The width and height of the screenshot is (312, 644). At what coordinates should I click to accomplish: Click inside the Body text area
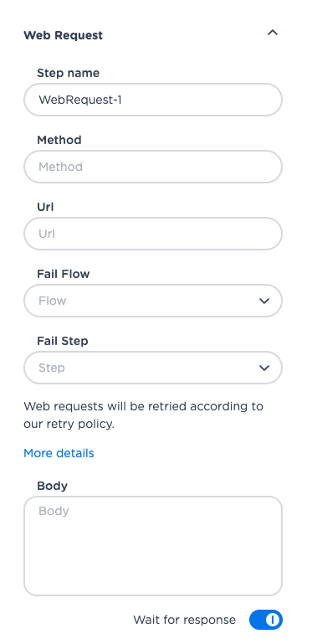point(153,546)
